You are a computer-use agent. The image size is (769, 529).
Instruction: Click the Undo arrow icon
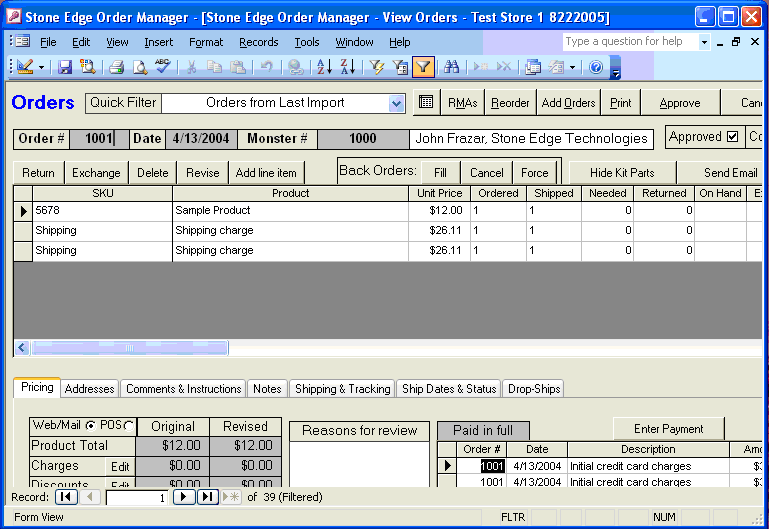(x=266, y=67)
